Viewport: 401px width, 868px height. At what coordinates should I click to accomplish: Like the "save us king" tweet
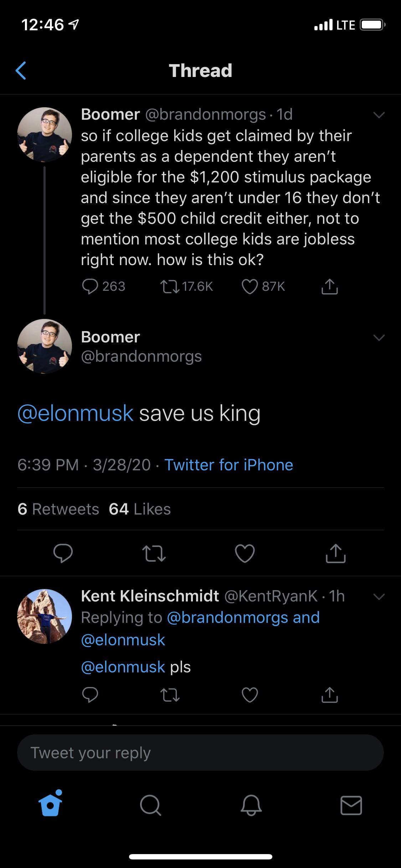coord(245,553)
